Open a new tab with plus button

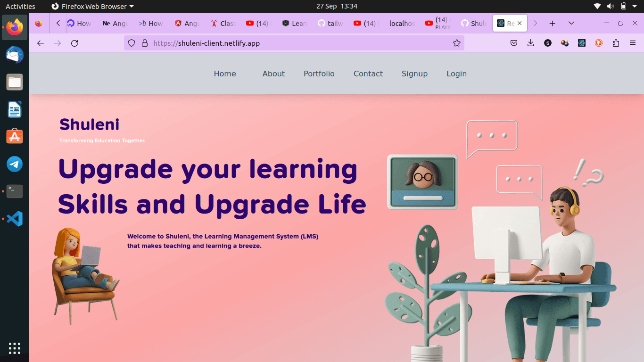[552, 23]
